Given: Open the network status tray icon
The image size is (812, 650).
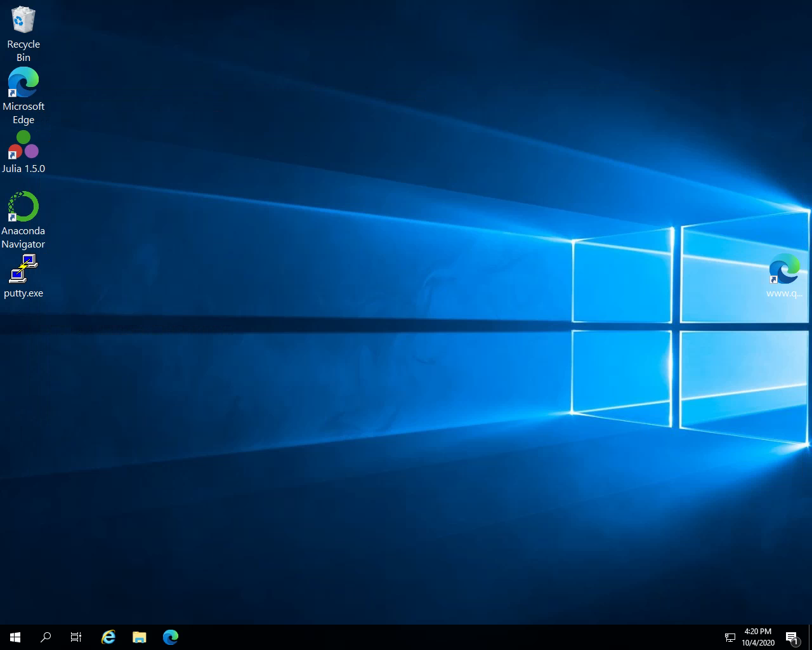Looking at the screenshot, I should pos(730,637).
